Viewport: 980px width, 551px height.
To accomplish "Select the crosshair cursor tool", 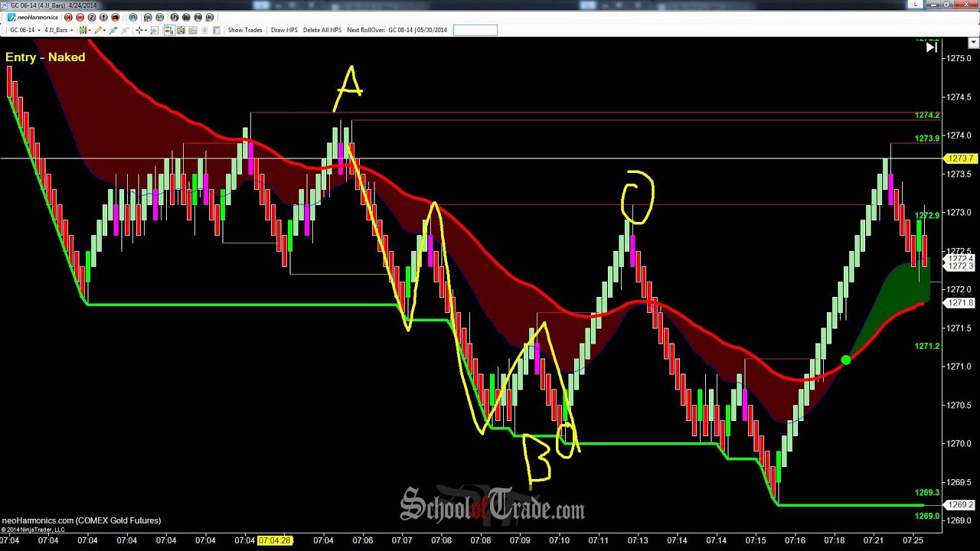I will [139, 30].
